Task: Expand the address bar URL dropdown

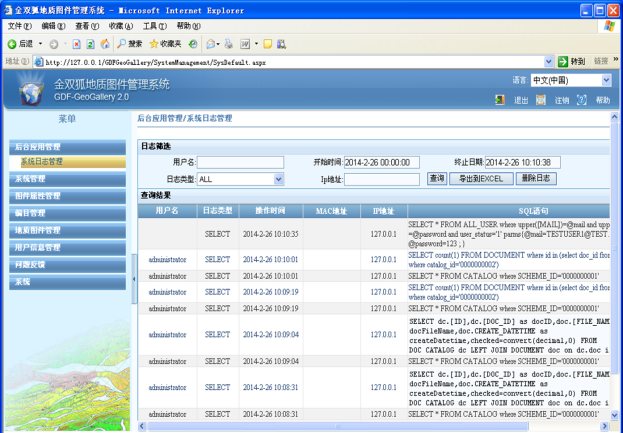Action: pyautogui.click(x=548, y=61)
